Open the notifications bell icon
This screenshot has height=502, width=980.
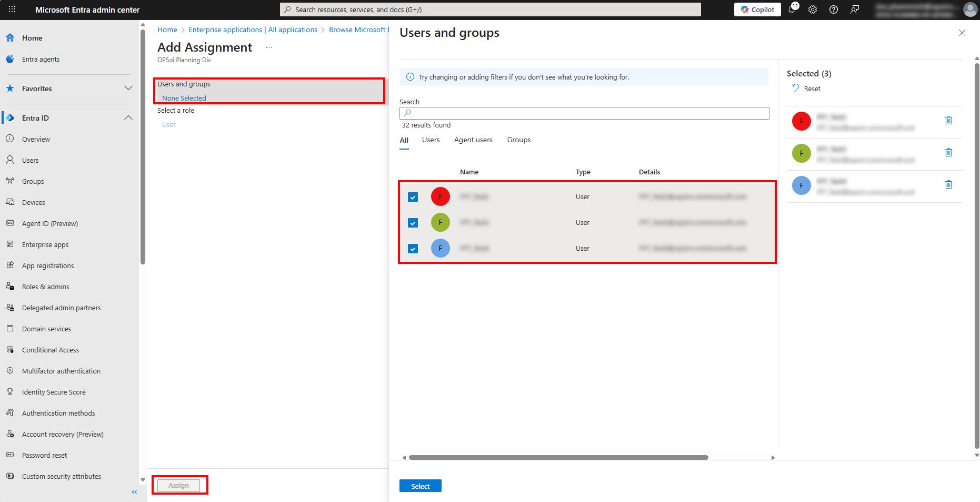click(x=792, y=9)
